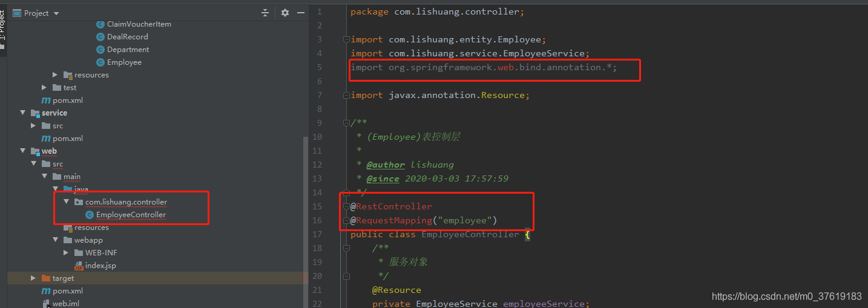The height and width of the screenshot is (308, 868).
Task: Collapse the service module node
Action: pyautogui.click(x=22, y=113)
